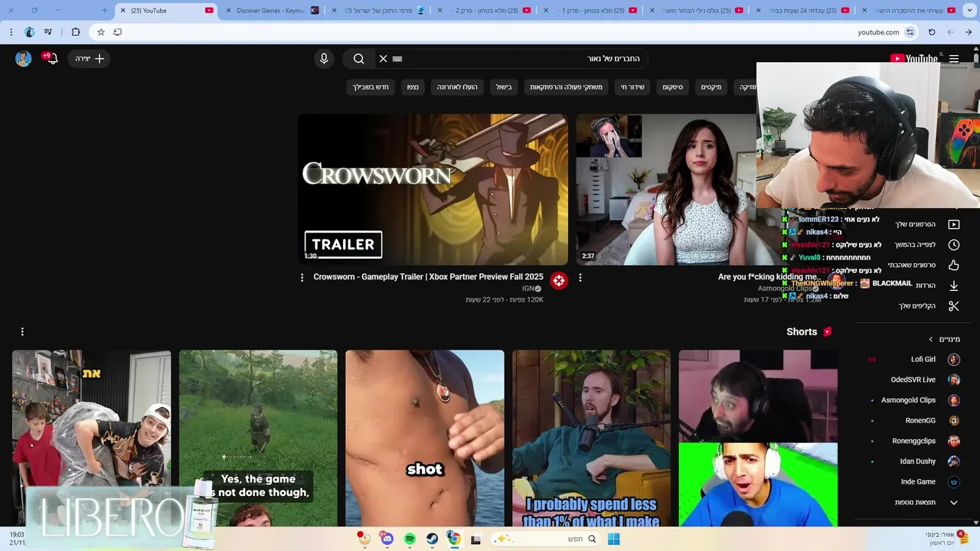Screen dimensions: 980x551
Task: Start a voice search with the microphone
Action: coord(324,59)
